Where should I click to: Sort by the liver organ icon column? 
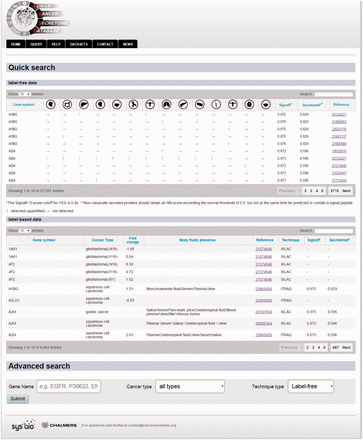click(x=84, y=105)
